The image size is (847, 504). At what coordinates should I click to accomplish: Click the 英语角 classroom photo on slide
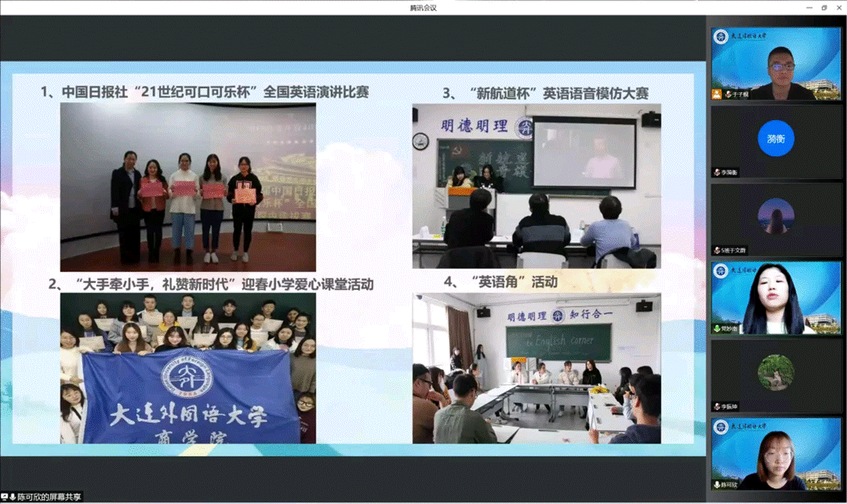pyautogui.click(x=536, y=368)
